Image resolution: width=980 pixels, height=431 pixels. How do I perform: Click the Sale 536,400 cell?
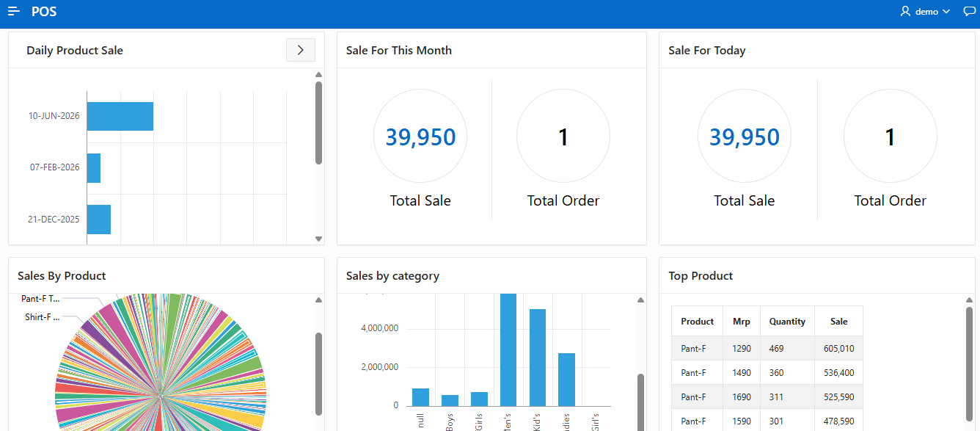839,373
